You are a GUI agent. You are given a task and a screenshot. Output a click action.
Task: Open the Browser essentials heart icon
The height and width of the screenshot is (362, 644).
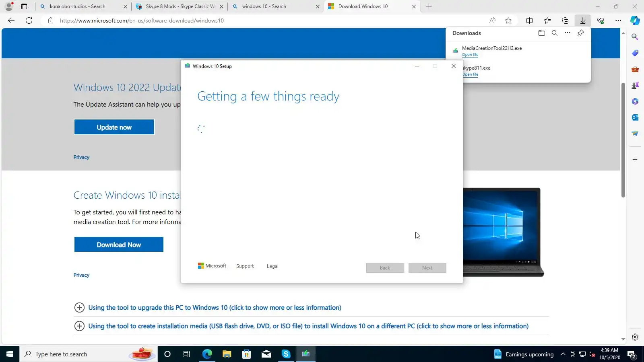point(601,21)
